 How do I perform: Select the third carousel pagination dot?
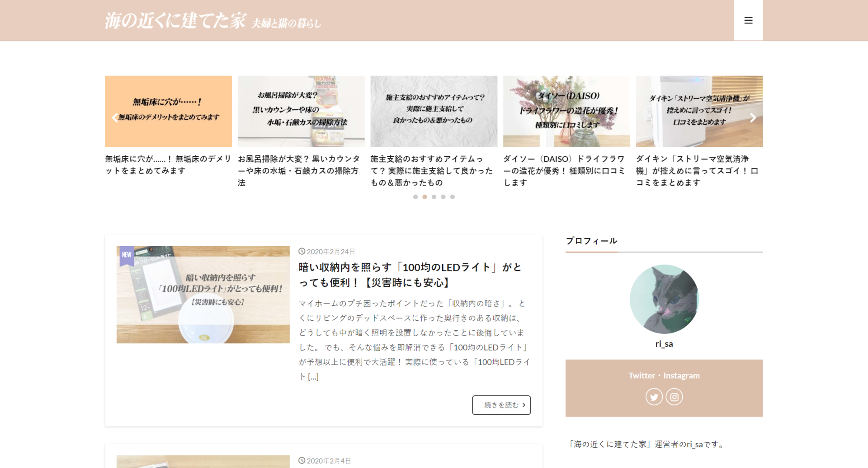434,197
